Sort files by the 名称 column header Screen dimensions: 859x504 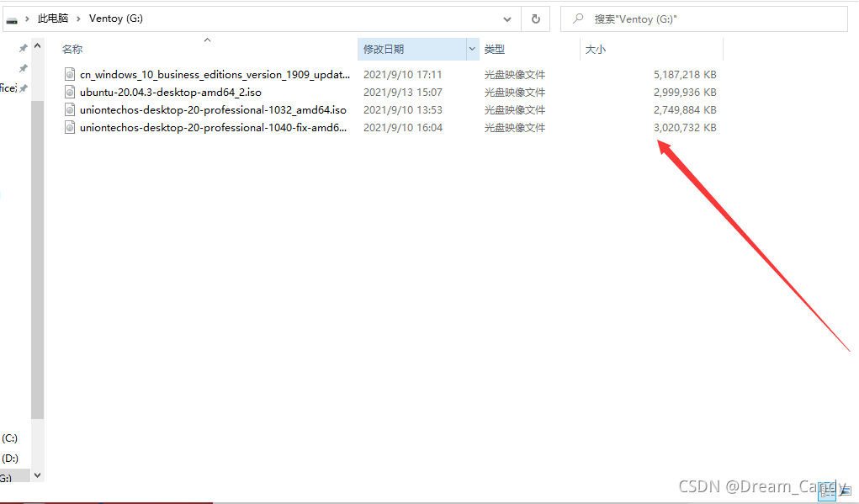coord(72,50)
